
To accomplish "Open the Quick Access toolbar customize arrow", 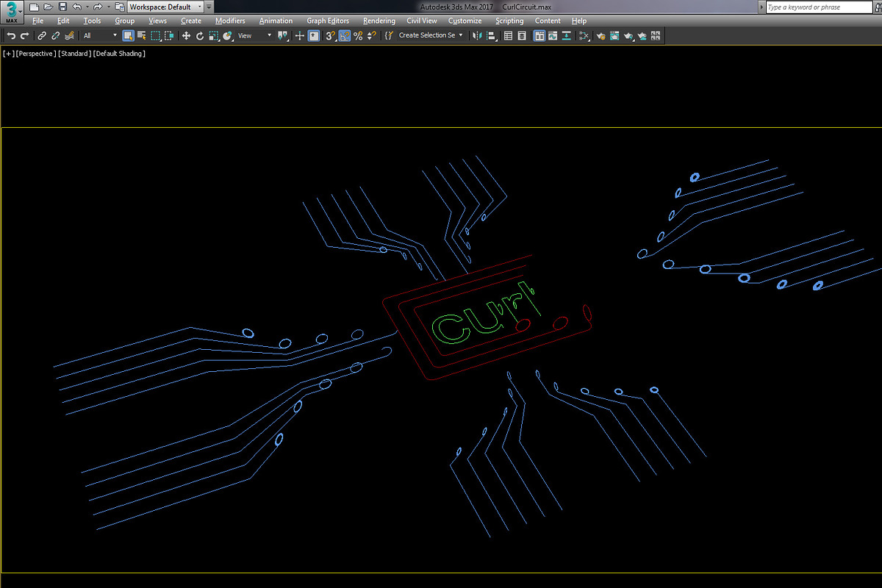I will (x=209, y=7).
